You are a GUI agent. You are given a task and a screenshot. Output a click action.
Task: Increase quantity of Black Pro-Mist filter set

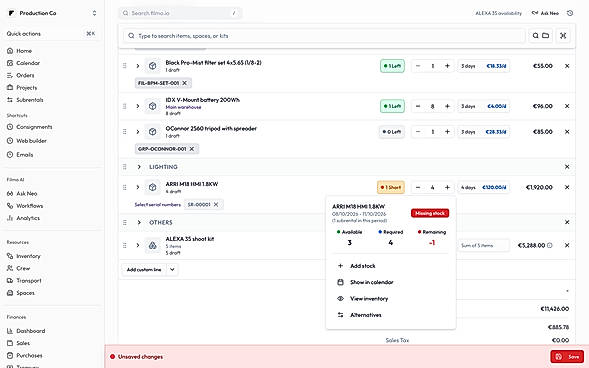pyautogui.click(x=447, y=66)
